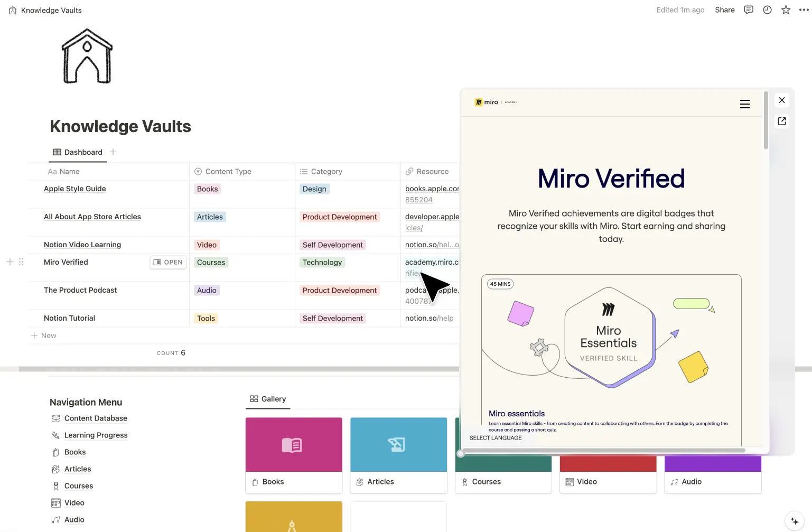Open Articles gallery card
This screenshot has width=812, height=532.
[x=398, y=455]
